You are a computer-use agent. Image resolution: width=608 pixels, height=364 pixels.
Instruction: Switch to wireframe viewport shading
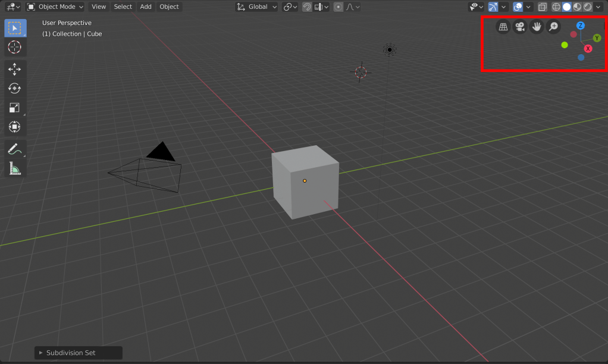[x=556, y=7]
